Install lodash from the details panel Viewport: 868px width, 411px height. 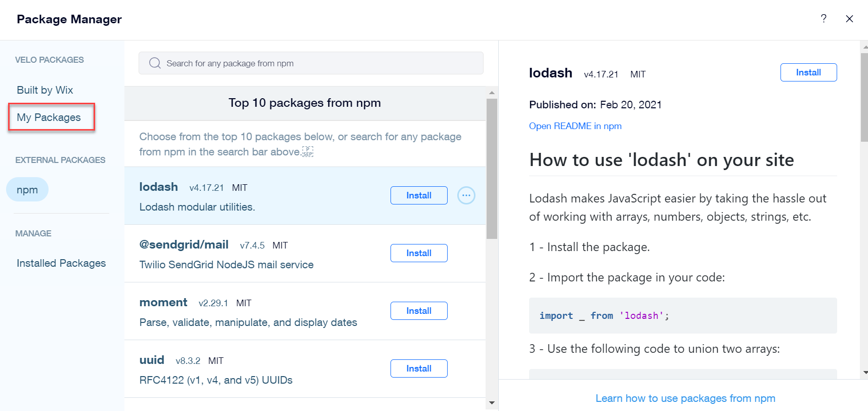[x=808, y=72]
